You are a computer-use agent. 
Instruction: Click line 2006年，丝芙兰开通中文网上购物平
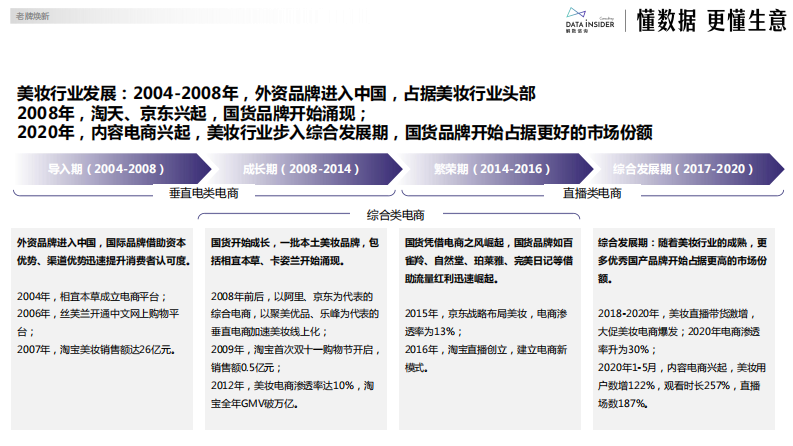point(98,314)
